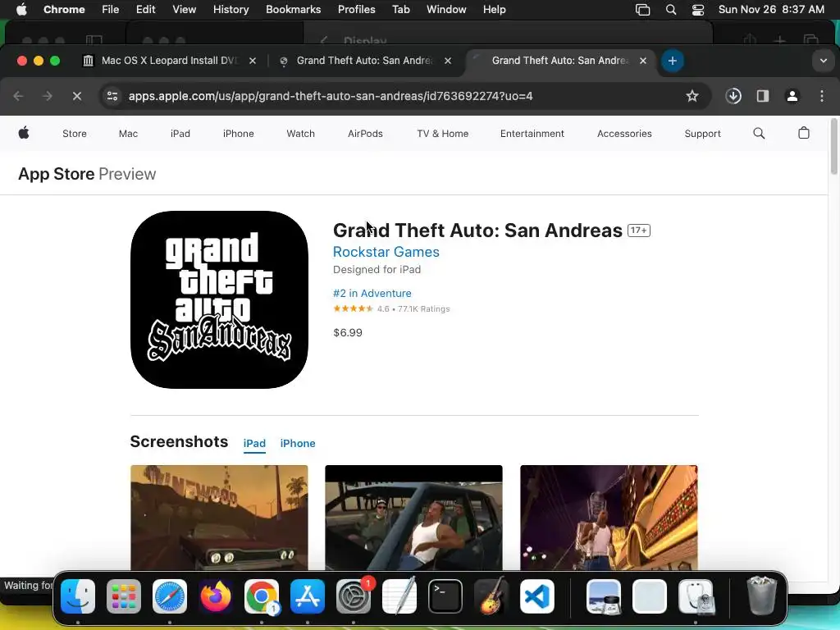Click the page vertical scrollbar thumb
This screenshot has height=630, width=840.
click(x=833, y=146)
